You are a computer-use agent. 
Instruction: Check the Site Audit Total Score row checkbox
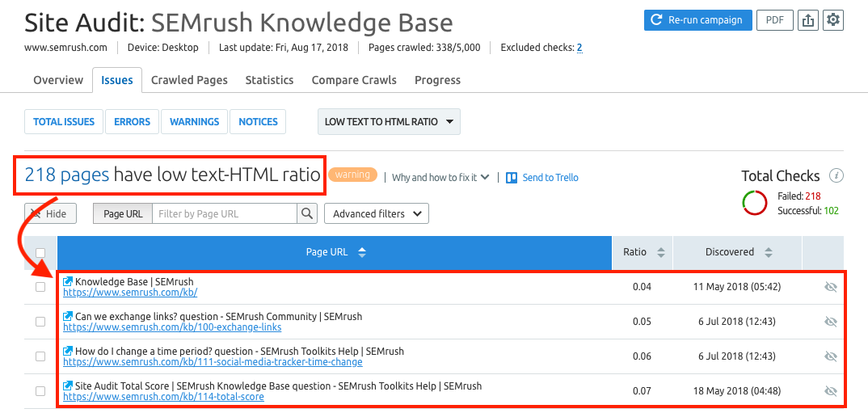tap(40, 391)
